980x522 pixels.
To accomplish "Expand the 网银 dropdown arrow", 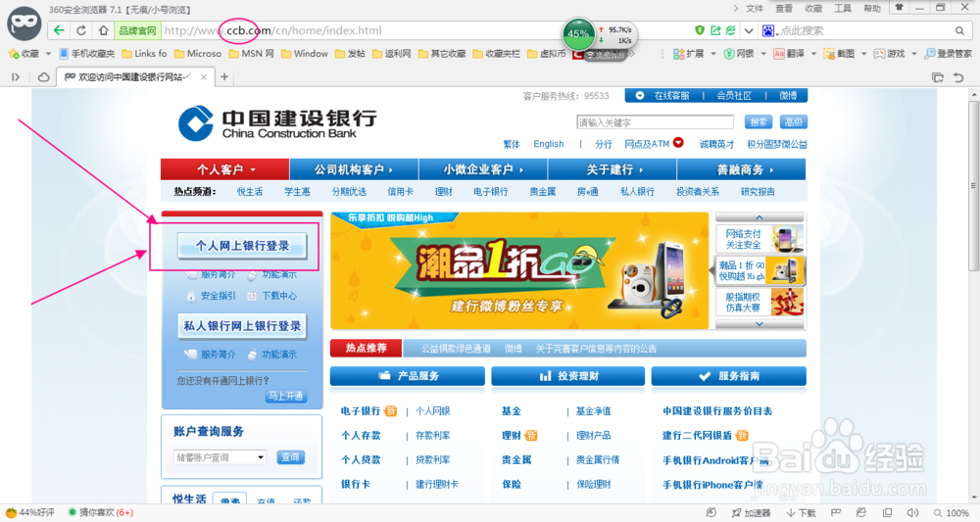I will tap(763, 54).
